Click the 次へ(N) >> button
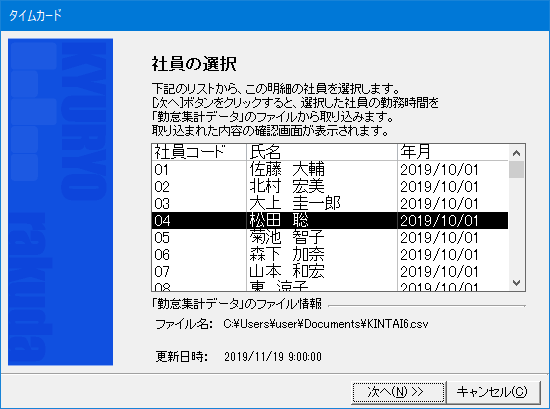This screenshot has height=409, width=550. (398, 392)
